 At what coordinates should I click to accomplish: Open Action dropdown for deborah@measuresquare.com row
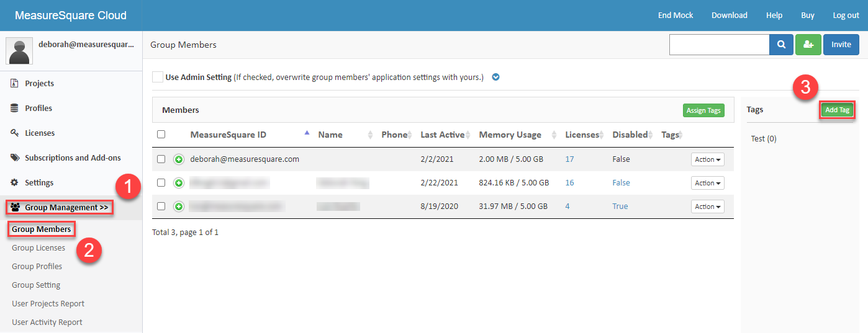pos(708,159)
